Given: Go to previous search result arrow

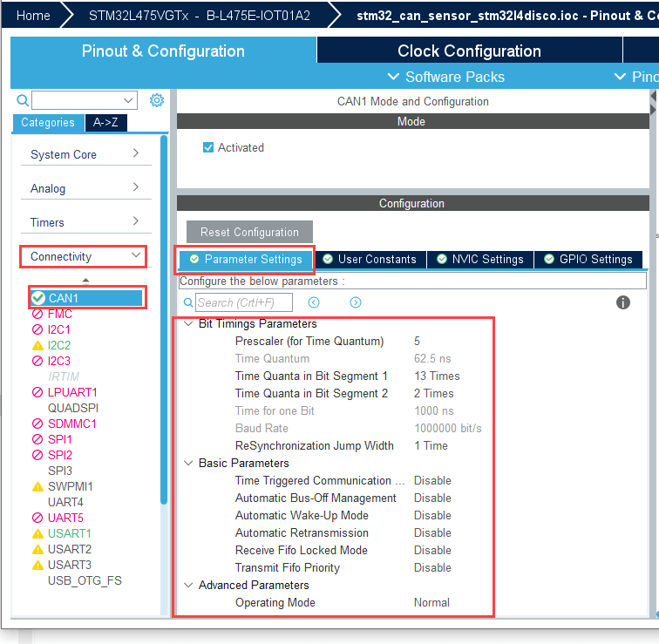Looking at the screenshot, I should click(314, 302).
